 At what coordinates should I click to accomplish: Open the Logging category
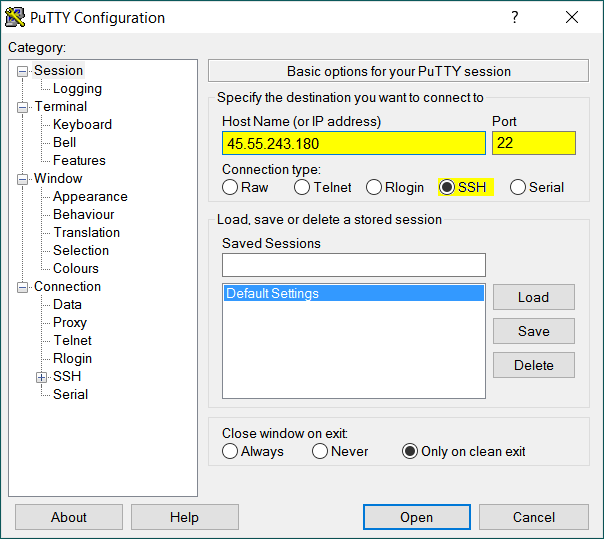tap(77, 89)
